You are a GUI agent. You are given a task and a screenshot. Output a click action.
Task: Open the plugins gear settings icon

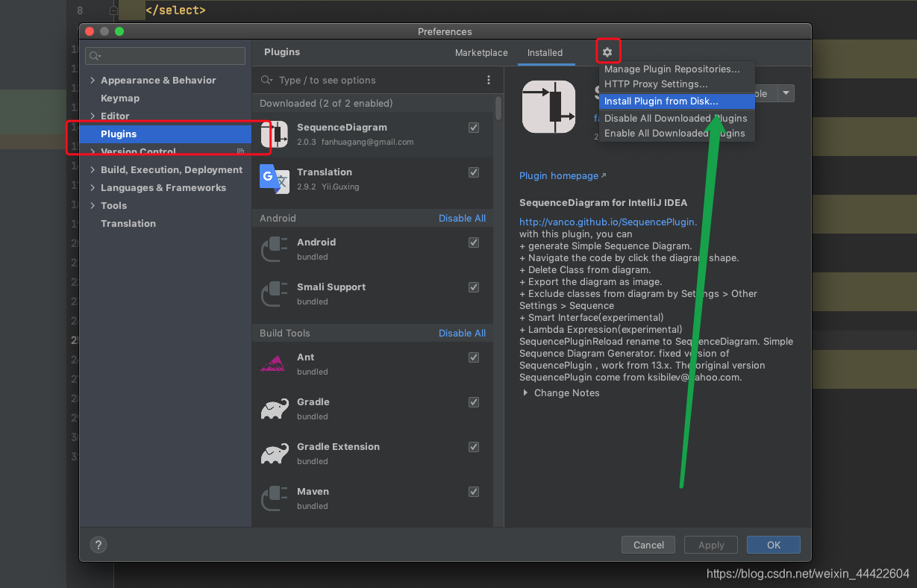click(607, 52)
